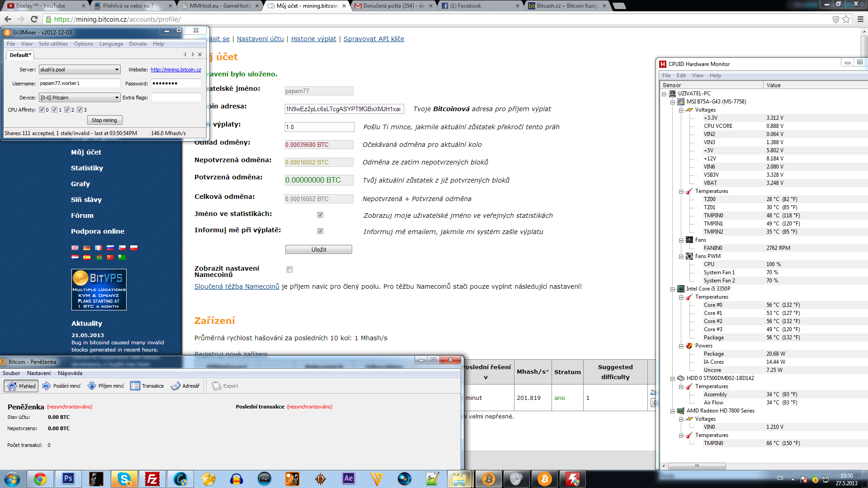Viewport: 868px width, 488px height.
Task: Open the mining.bitcoin.cz website link in GUIMiner
Action: click(176, 70)
